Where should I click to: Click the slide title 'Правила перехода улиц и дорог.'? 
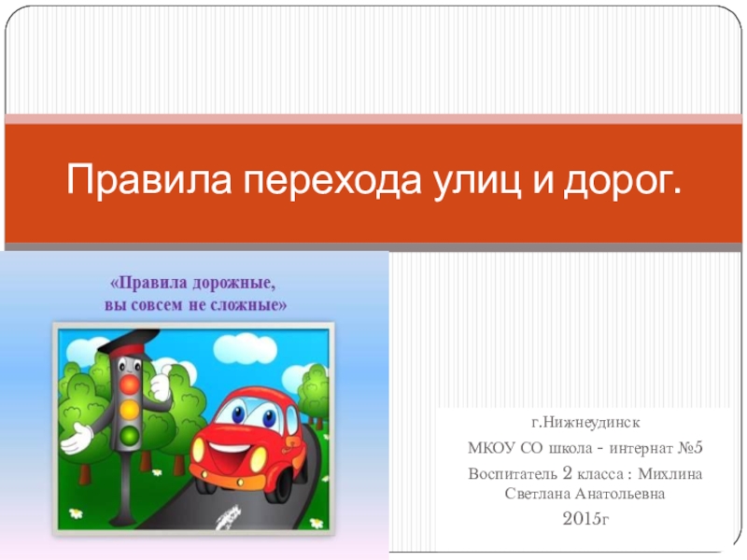[x=374, y=180]
